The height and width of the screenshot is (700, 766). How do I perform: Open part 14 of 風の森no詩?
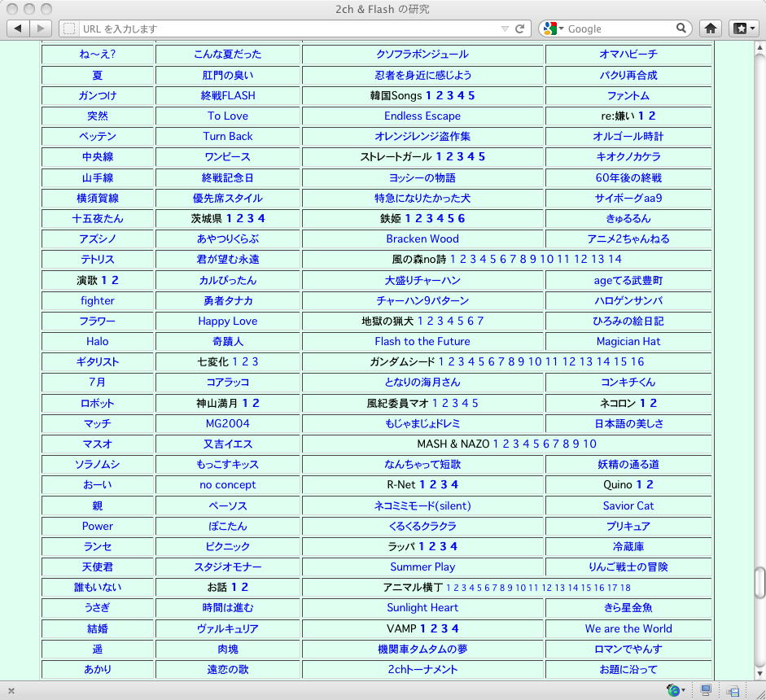pyautogui.click(x=615, y=259)
